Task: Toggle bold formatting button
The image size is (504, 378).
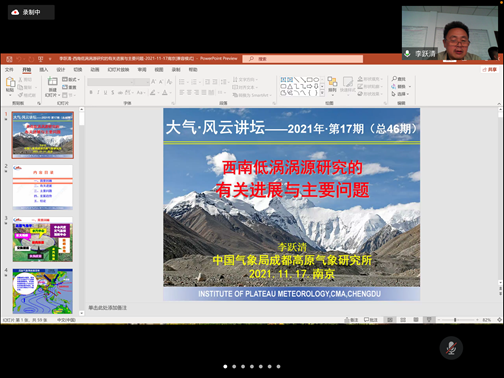Action: coord(91,92)
